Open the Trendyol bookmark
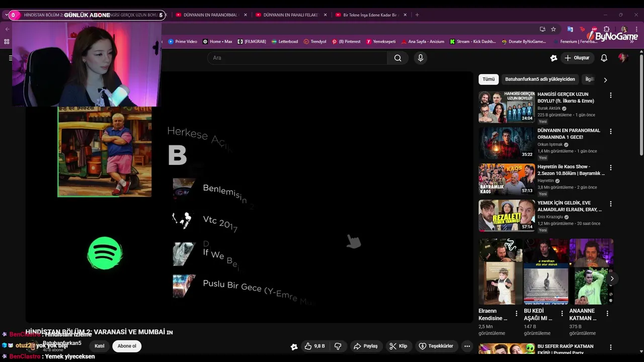This screenshot has width=644, height=362. click(x=315, y=42)
